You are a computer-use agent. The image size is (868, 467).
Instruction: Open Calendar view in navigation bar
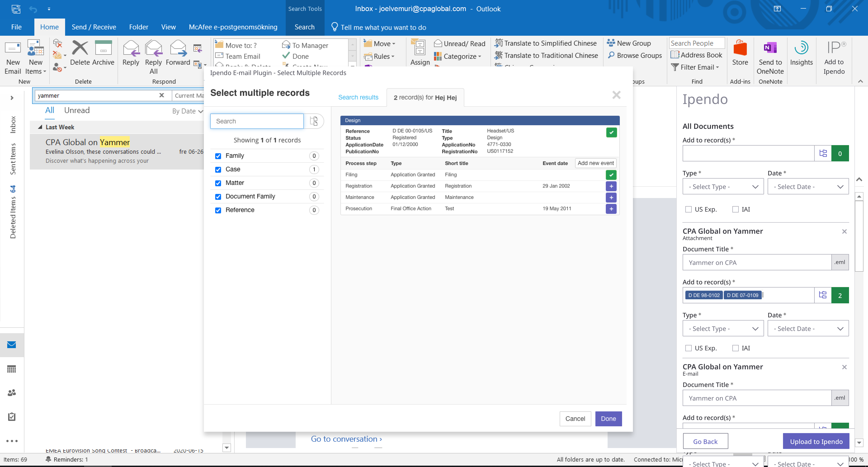point(12,369)
